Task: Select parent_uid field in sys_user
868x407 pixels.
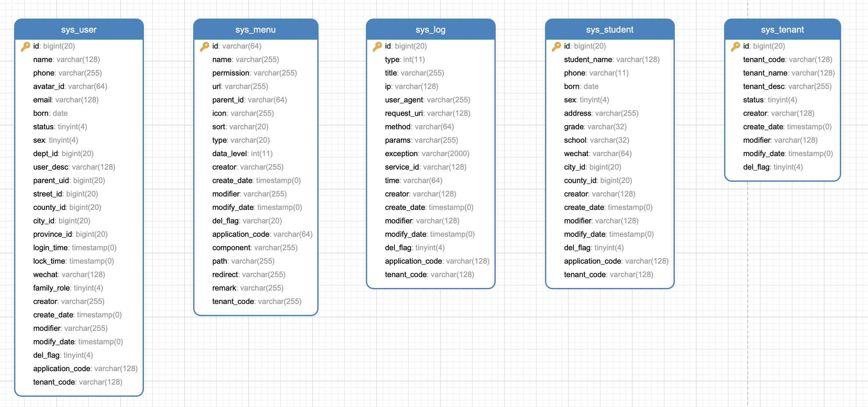Action: [69, 180]
